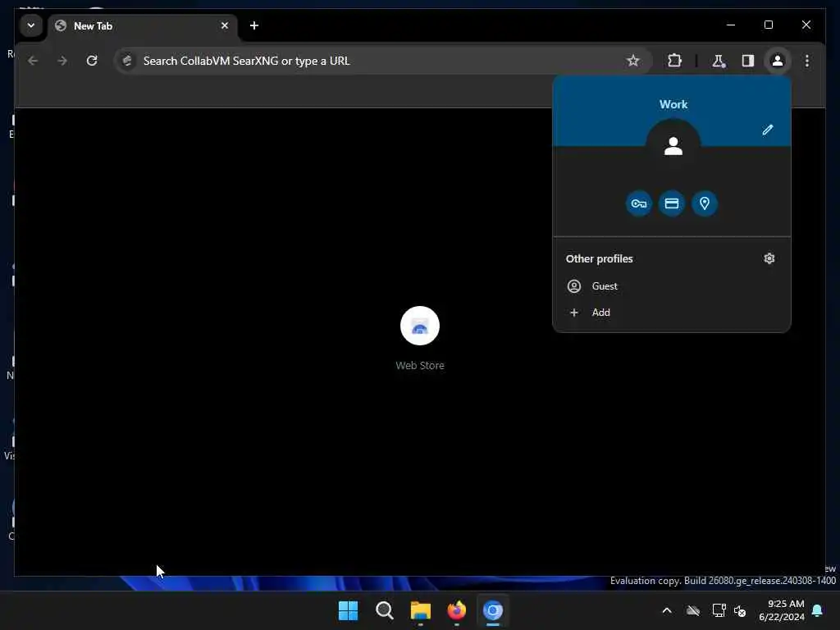This screenshot has width=840, height=630.
Task: Close the New Tab tab
Action: pyautogui.click(x=225, y=25)
